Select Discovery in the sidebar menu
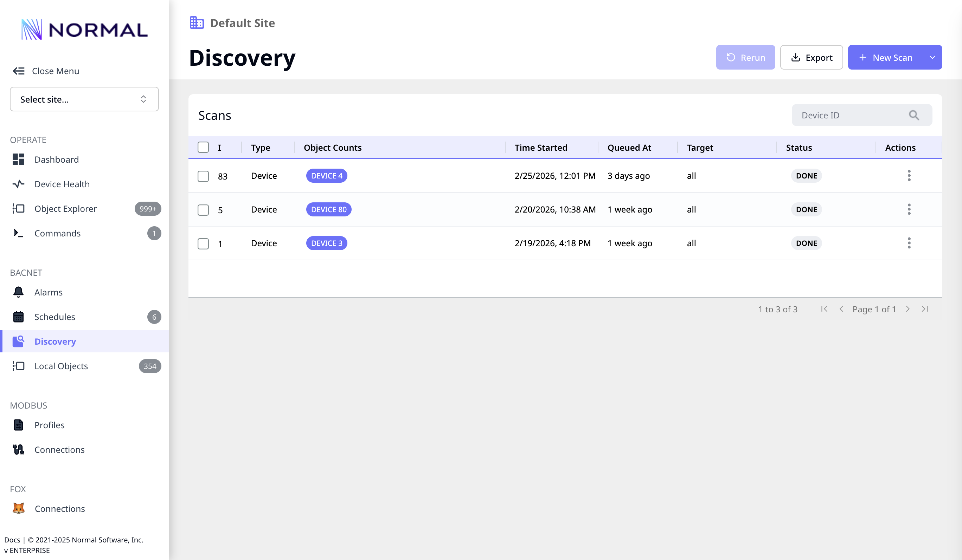Image resolution: width=962 pixels, height=560 pixels. pos(55,341)
